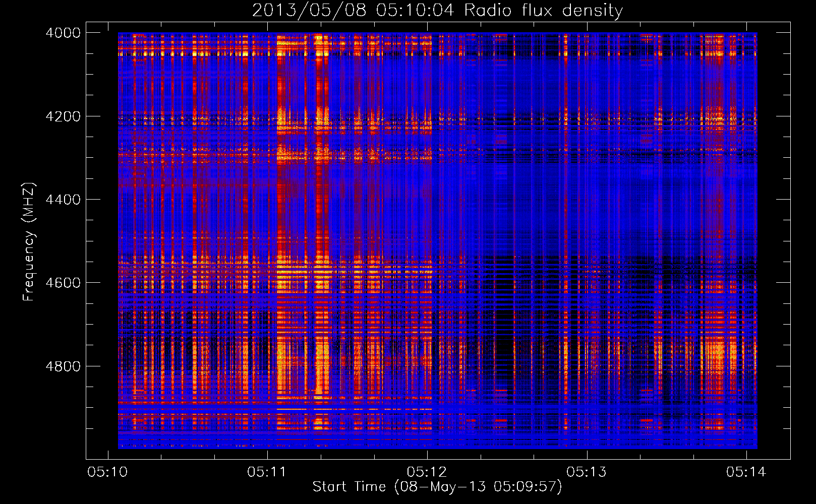Click the plot title "2013/05/08 05:10:04 Radio flux density"
Viewport: 816px width, 504px height.
(x=437, y=11)
